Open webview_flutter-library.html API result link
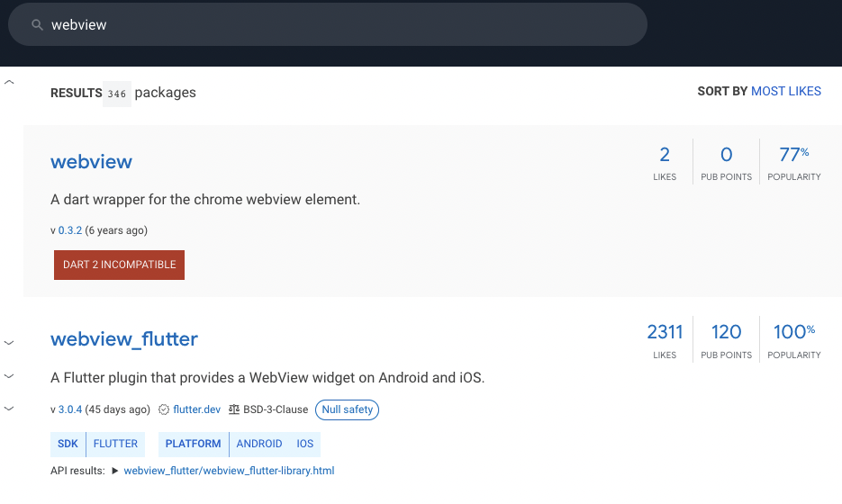This screenshot has height=504, width=842. (x=229, y=471)
